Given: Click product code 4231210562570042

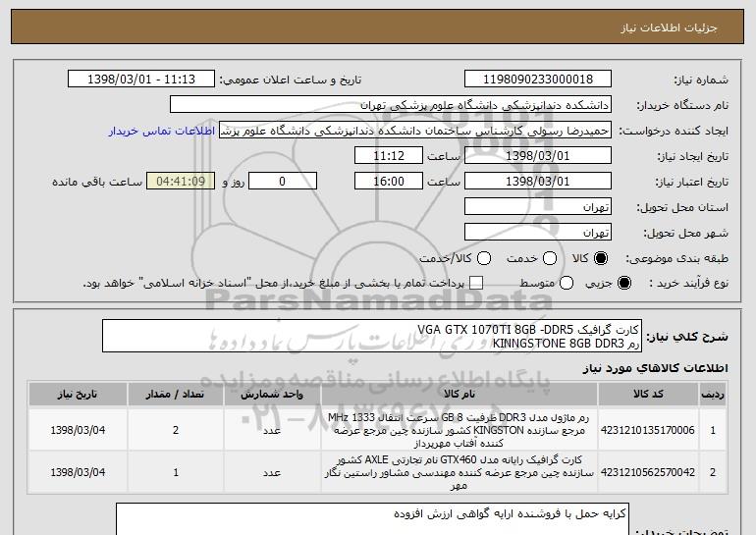Looking at the screenshot, I should pyautogui.click(x=648, y=472).
